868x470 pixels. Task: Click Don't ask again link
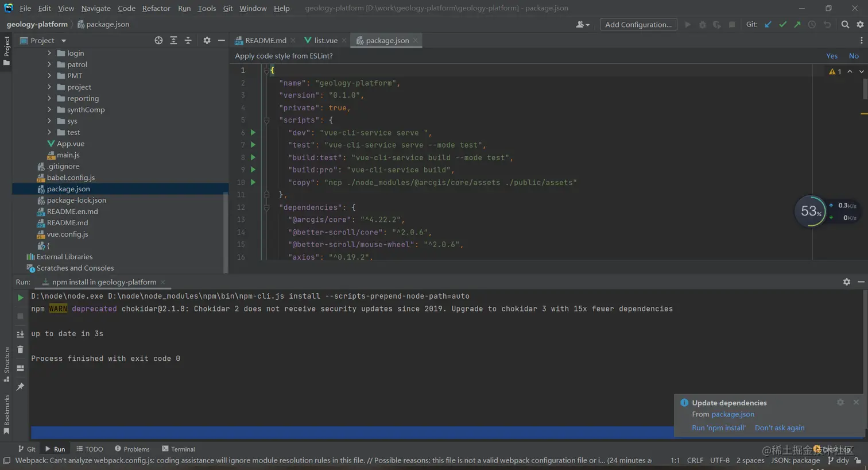pyautogui.click(x=780, y=427)
